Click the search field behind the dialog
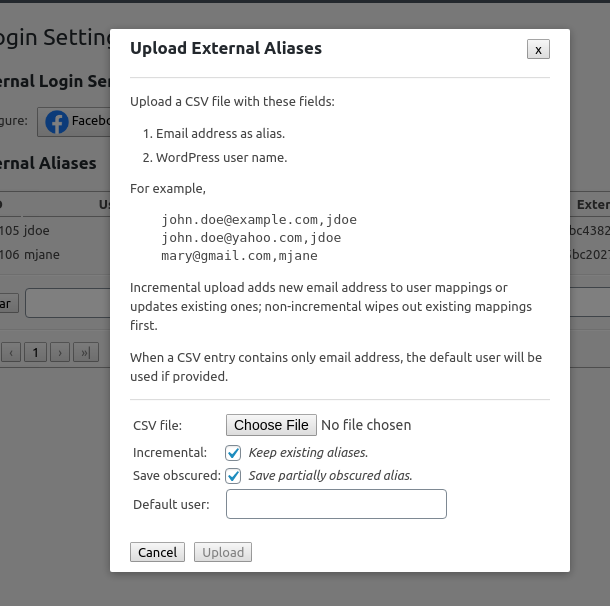 tap(66, 302)
